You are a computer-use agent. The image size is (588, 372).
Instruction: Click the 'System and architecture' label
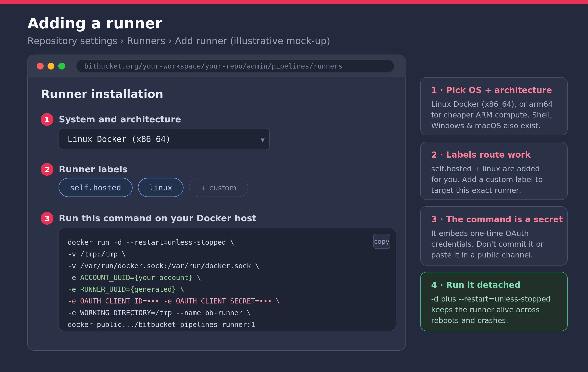pos(120,119)
